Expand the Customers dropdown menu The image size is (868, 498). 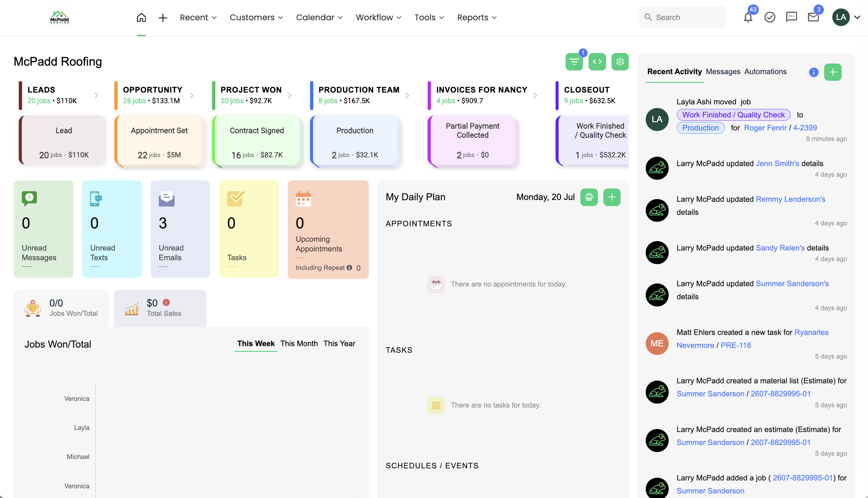256,18
